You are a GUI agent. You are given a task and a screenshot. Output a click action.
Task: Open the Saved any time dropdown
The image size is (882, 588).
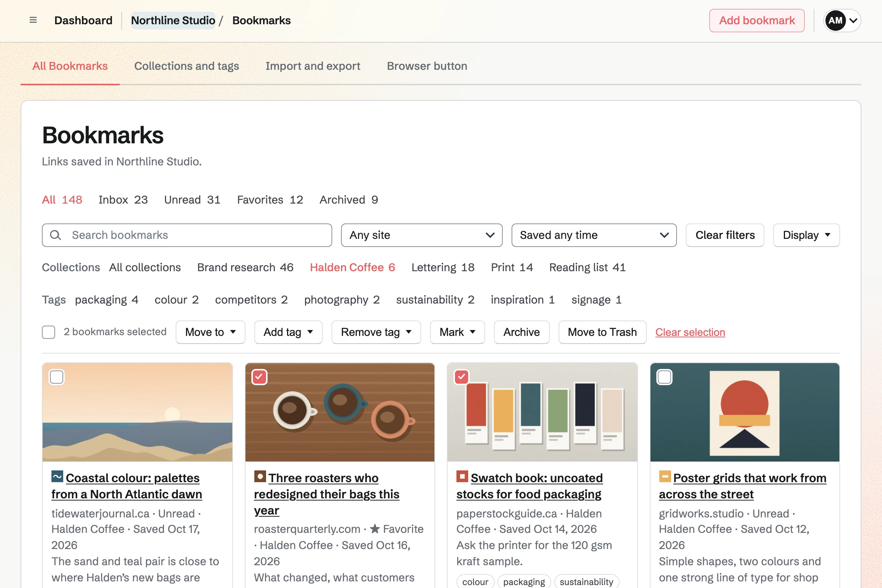594,235
